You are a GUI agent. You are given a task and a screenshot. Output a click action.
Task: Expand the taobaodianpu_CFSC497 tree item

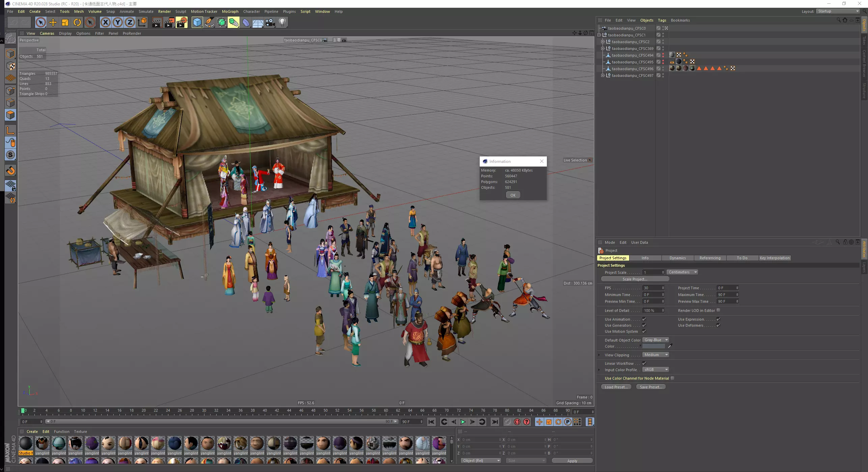point(603,76)
